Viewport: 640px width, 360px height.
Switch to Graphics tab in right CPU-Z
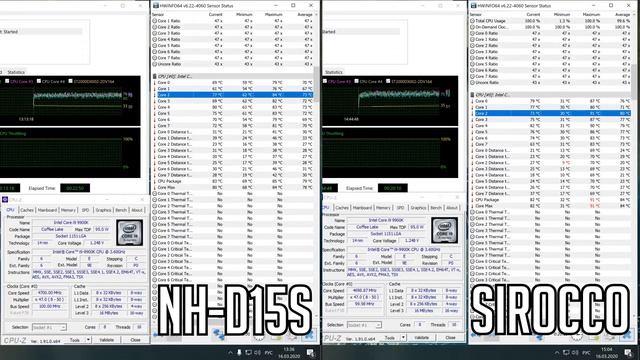pos(418,208)
